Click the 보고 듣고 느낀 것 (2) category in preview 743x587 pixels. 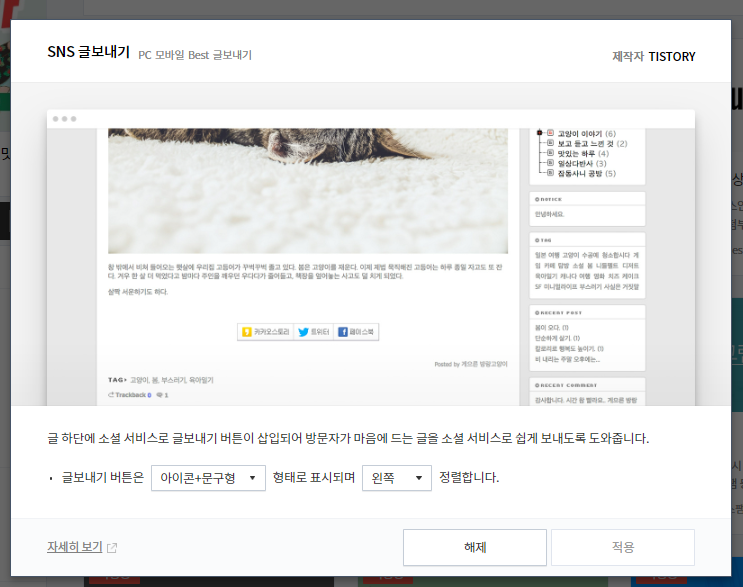point(592,144)
